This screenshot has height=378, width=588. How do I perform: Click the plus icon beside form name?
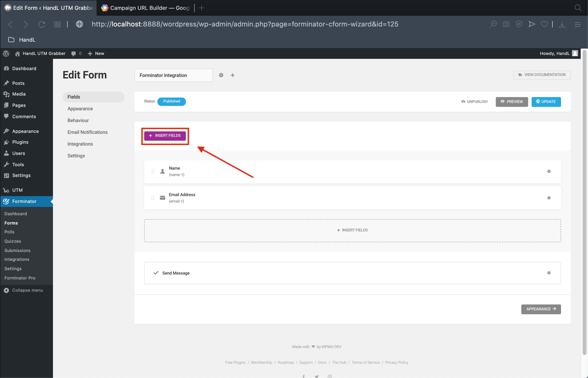pos(232,75)
